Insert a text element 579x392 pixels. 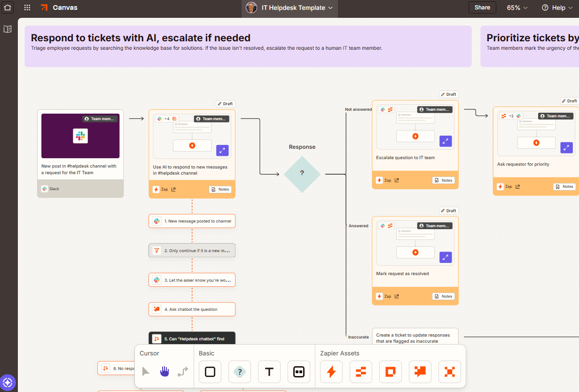point(269,372)
